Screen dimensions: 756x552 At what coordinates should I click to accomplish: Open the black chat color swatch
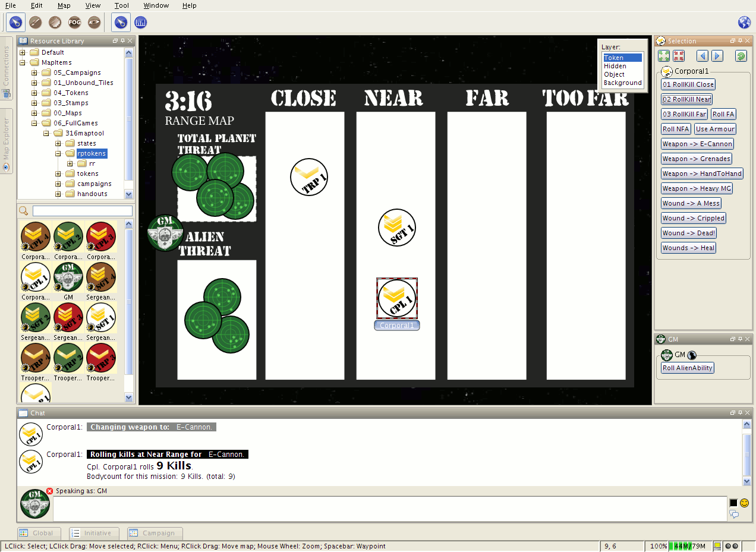coord(733,503)
